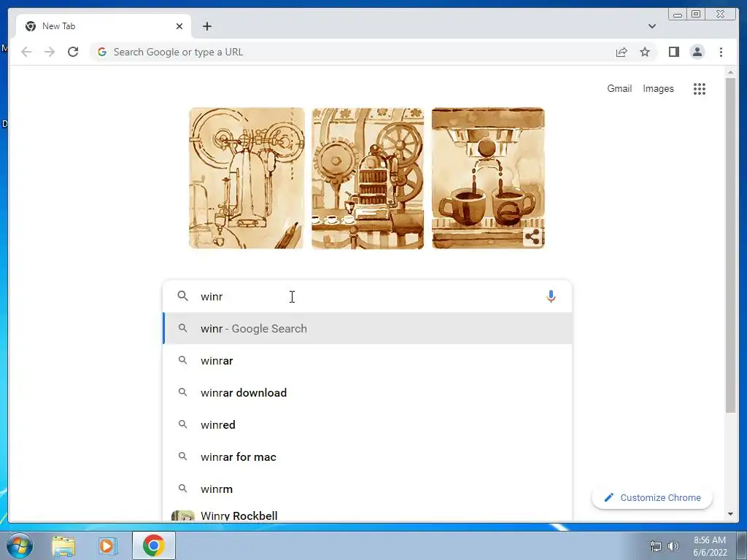Close the New Tab tab
This screenshot has height=560, width=747.
(x=179, y=26)
